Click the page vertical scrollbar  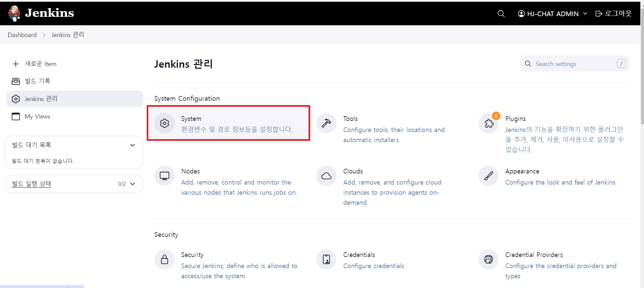[642, 67]
